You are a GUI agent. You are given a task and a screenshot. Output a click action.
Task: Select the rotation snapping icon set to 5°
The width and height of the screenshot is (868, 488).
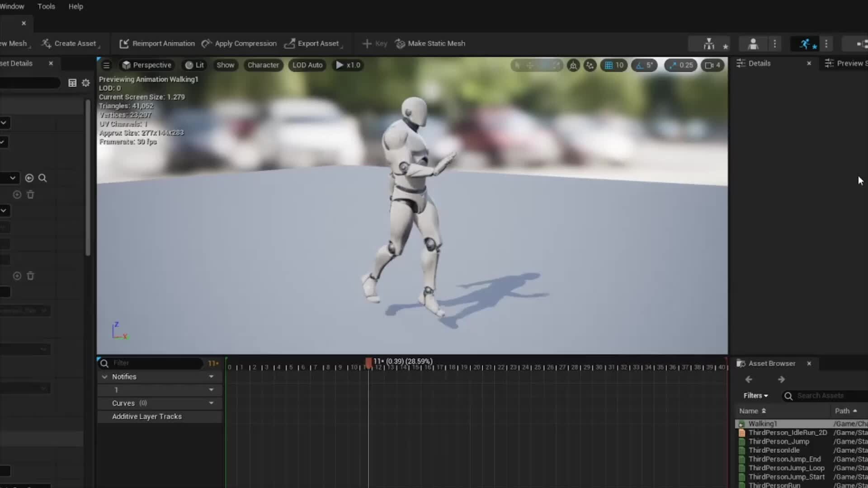click(644, 66)
